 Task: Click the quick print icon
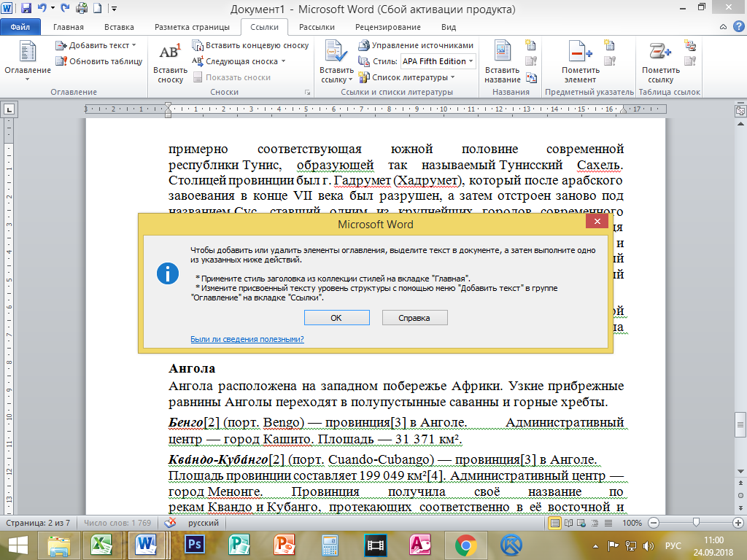[82, 8]
